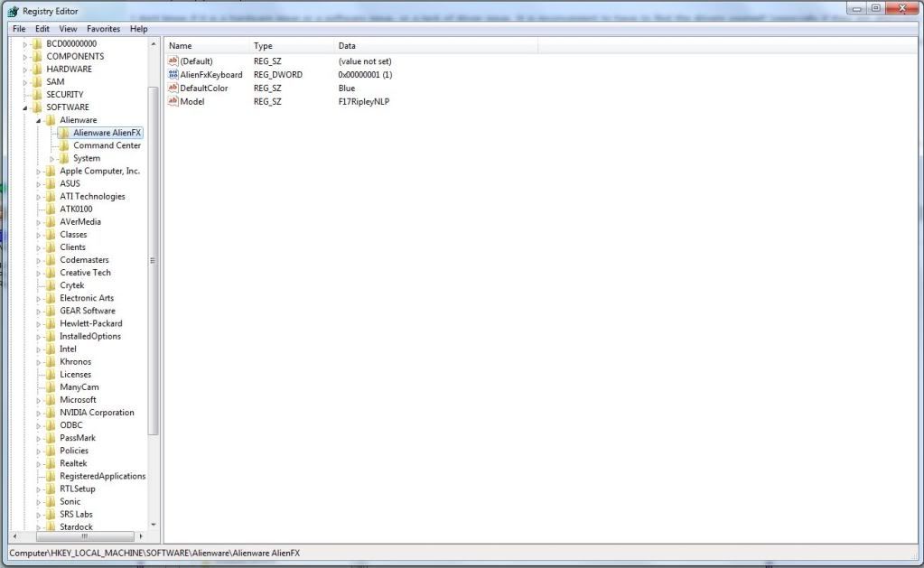Click the Codemasters folder icon
Image resolution: width=924 pixels, height=568 pixels.
pyautogui.click(x=51, y=260)
